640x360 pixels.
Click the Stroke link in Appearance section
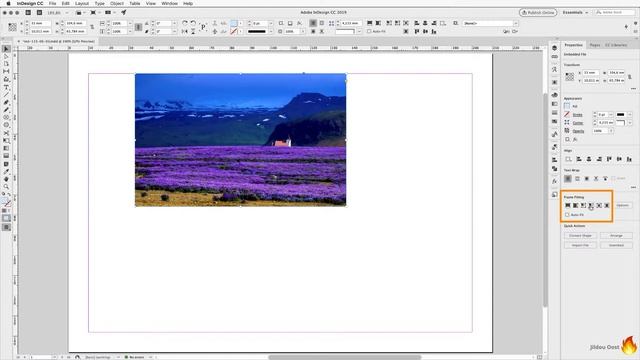tap(577, 115)
